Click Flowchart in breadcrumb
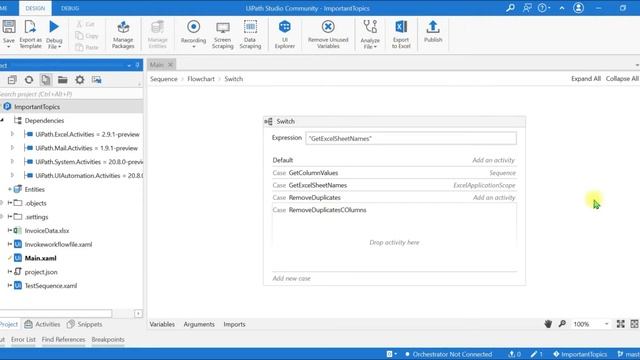640x360 pixels. [201, 79]
